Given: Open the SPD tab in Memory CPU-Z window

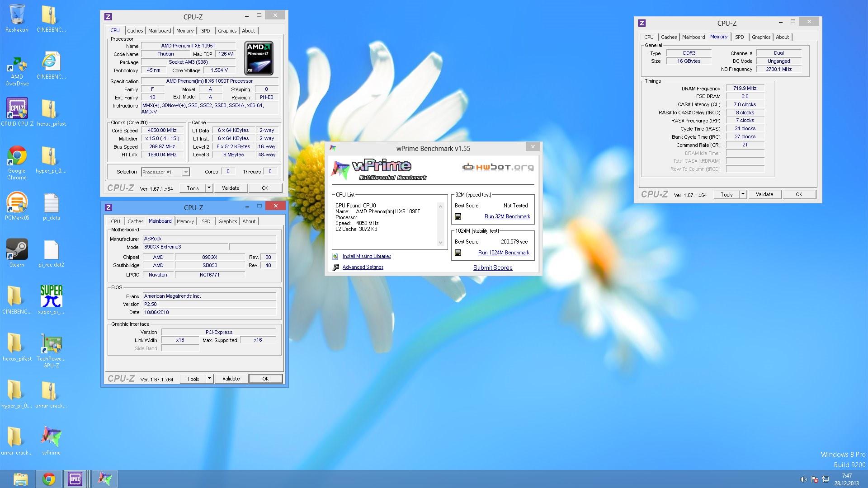Looking at the screenshot, I should (x=740, y=37).
